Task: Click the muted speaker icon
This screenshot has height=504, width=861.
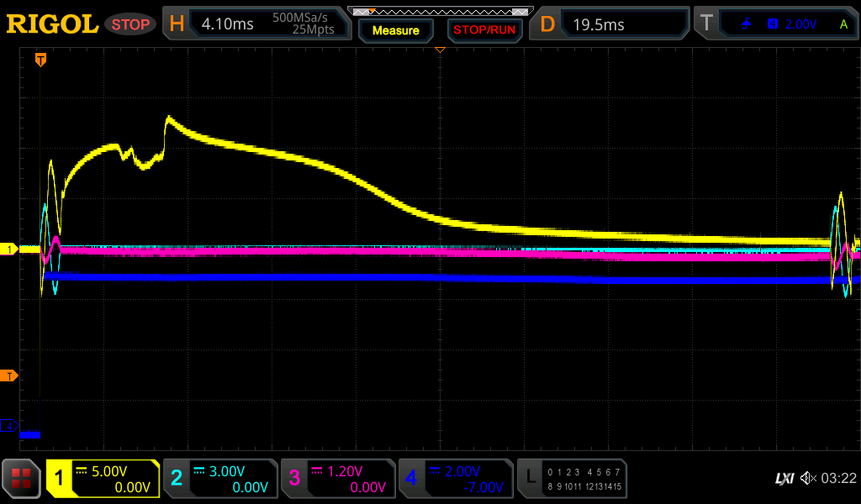Action: pos(808,478)
